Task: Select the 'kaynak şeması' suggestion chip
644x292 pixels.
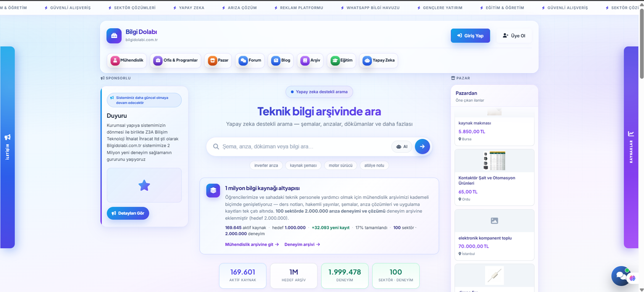Action: pyautogui.click(x=303, y=165)
